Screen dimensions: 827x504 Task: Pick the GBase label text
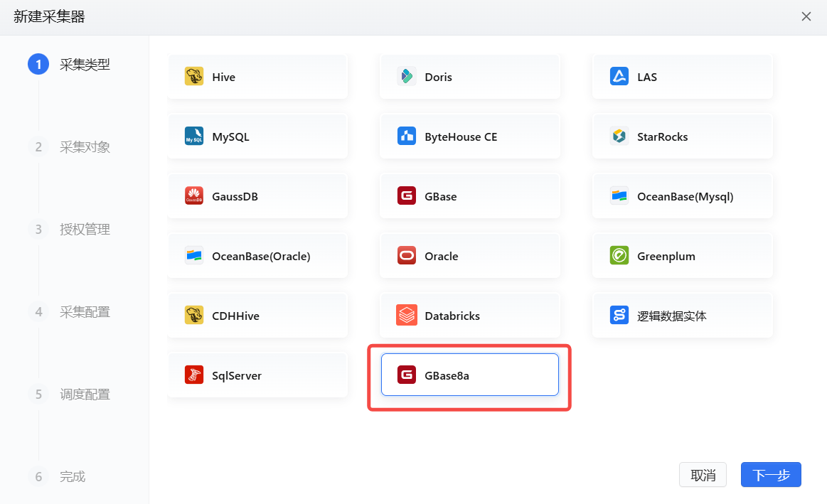coord(440,197)
